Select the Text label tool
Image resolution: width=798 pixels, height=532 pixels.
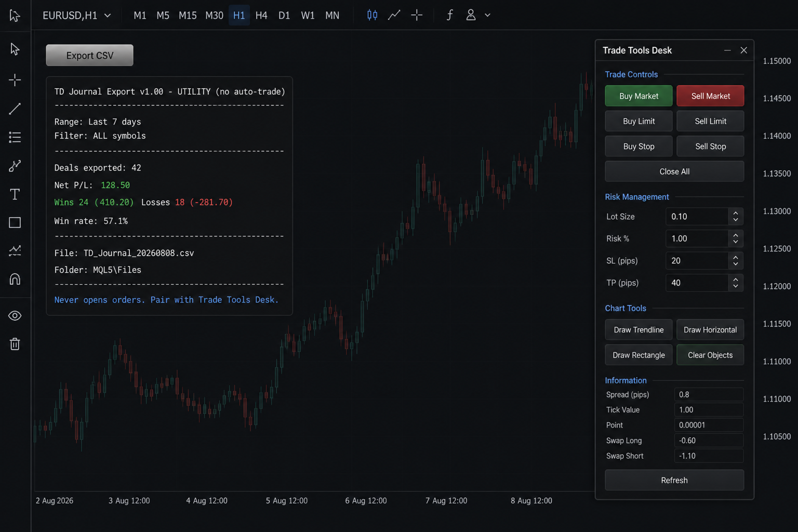[x=15, y=194]
